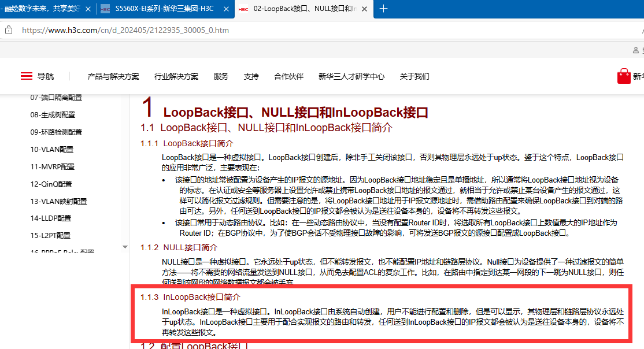Click the user account icon
Image resolution: width=644 pixels, height=349 pixels.
click(x=636, y=50)
